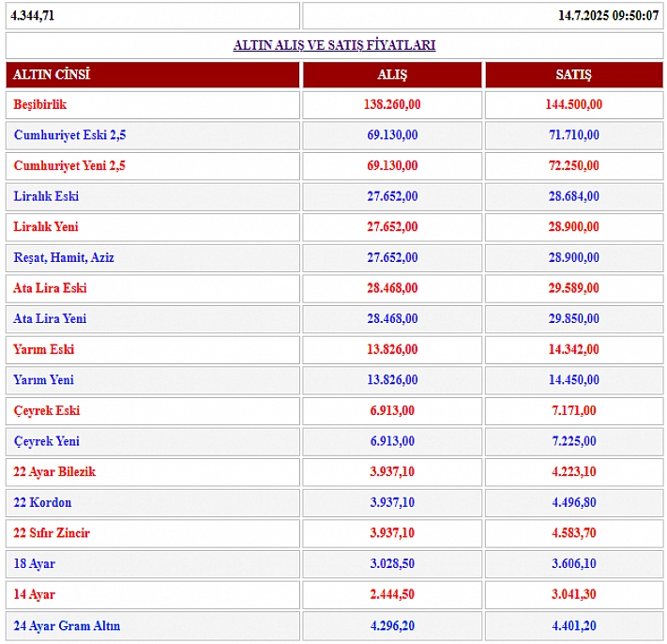
Task: Select the Reşat, Hamit, Aziz label
Action: click(64, 258)
